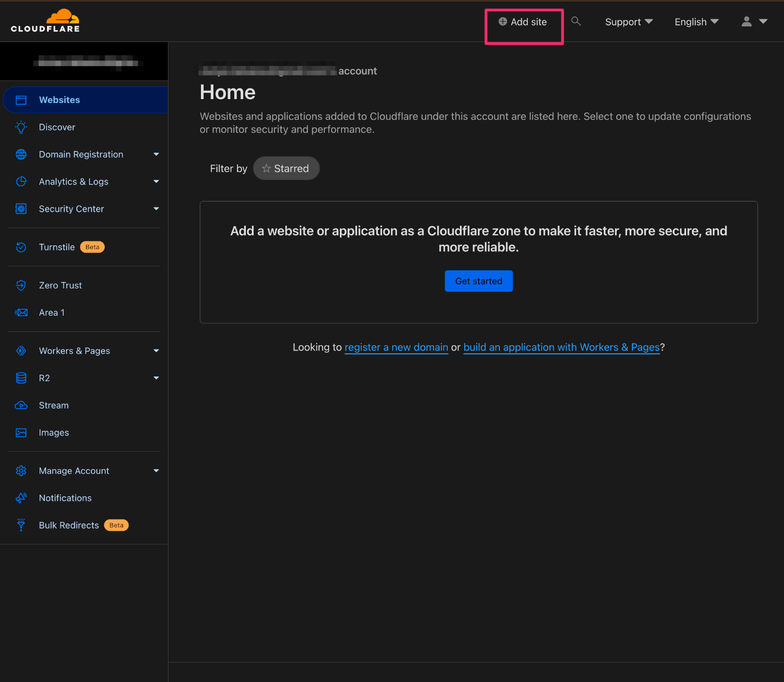Click the star icon in Starred filter
The width and height of the screenshot is (784, 682).
[267, 169]
